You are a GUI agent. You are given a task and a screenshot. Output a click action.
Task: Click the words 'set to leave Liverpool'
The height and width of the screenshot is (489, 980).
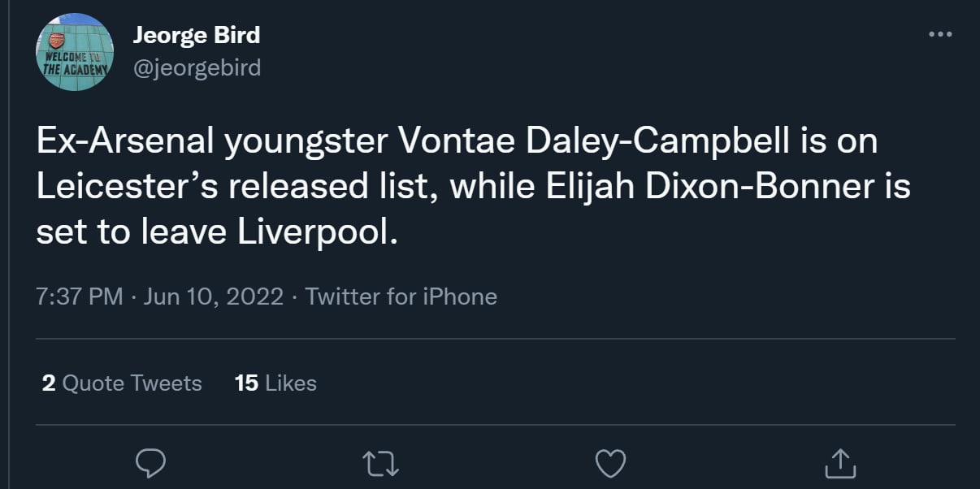[218, 232]
